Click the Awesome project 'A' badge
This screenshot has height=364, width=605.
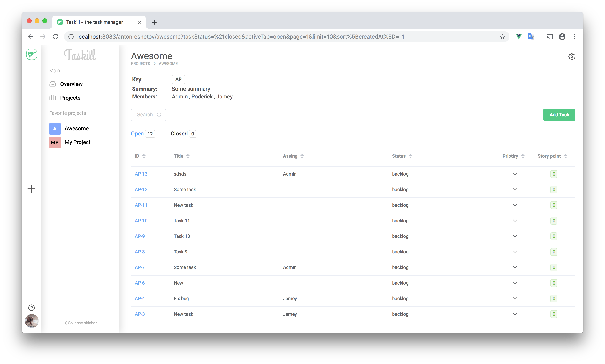coord(55,129)
